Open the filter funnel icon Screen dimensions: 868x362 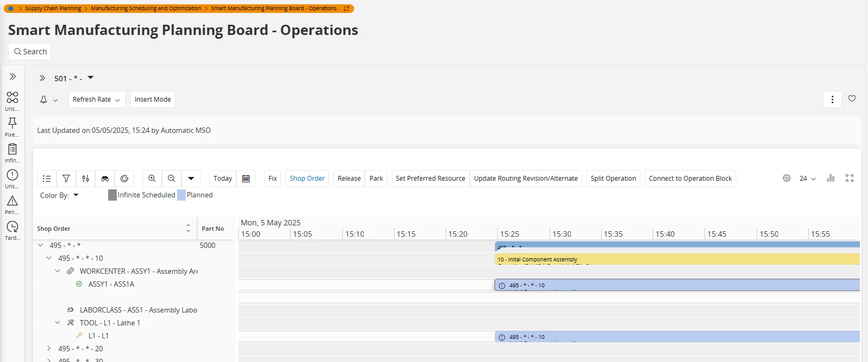click(66, 179)
